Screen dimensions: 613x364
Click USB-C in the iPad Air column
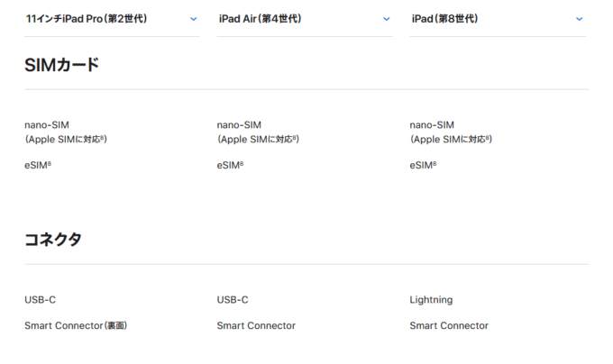(x=233, y=300)
